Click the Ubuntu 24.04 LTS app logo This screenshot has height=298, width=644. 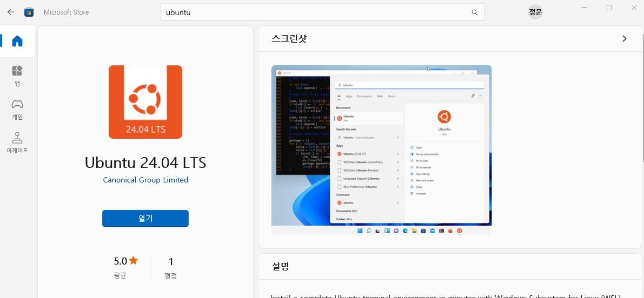pos(145,102)
